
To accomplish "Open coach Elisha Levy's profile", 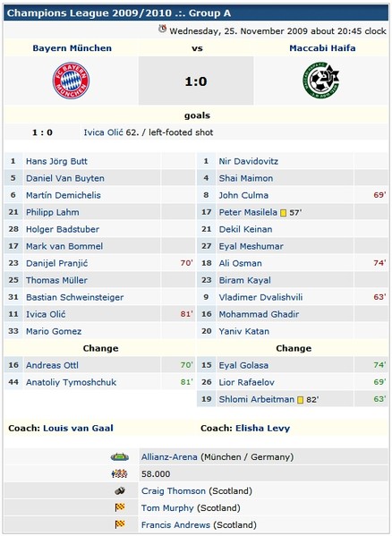I will pos(262,428).
